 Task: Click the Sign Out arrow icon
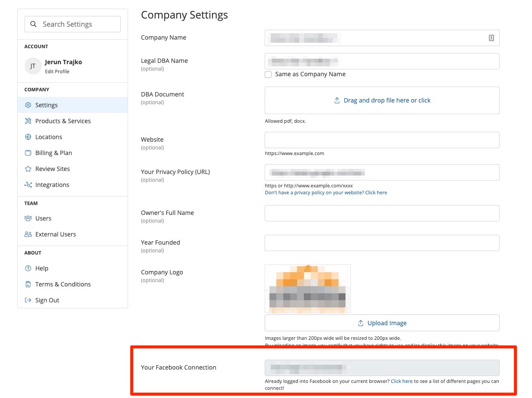pos(28,300)
